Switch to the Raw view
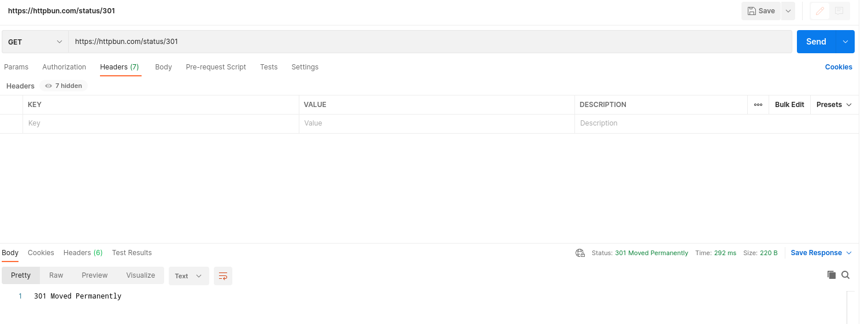Screen dimensions: 868x324 [x=56, y=275]
